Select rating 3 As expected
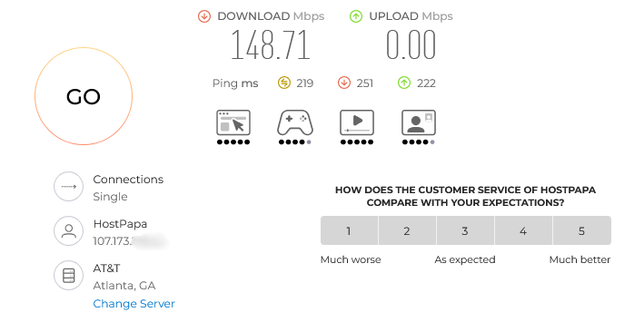 coord(465,230)
